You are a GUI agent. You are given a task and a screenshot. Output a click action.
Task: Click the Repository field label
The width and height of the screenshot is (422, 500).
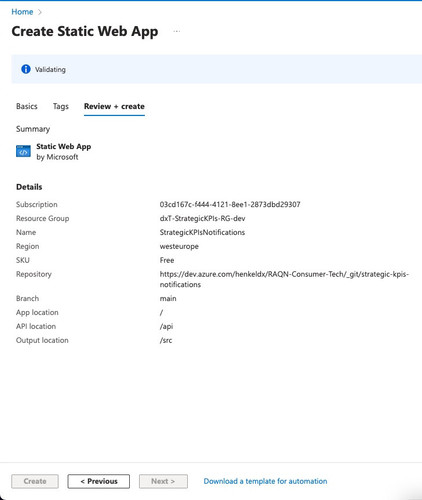click(34, 274)
